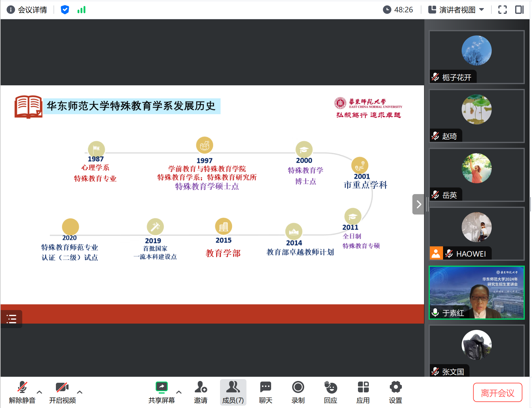
Task: Click the 1997 timeline marker
Action: click(204, 145)
